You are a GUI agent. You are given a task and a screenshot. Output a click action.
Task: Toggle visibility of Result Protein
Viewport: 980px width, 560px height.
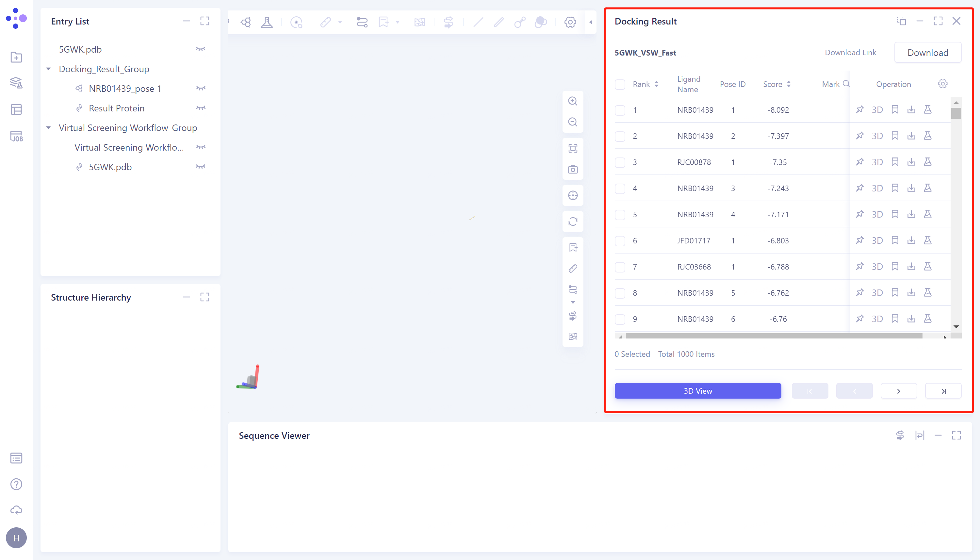point(200,108)
